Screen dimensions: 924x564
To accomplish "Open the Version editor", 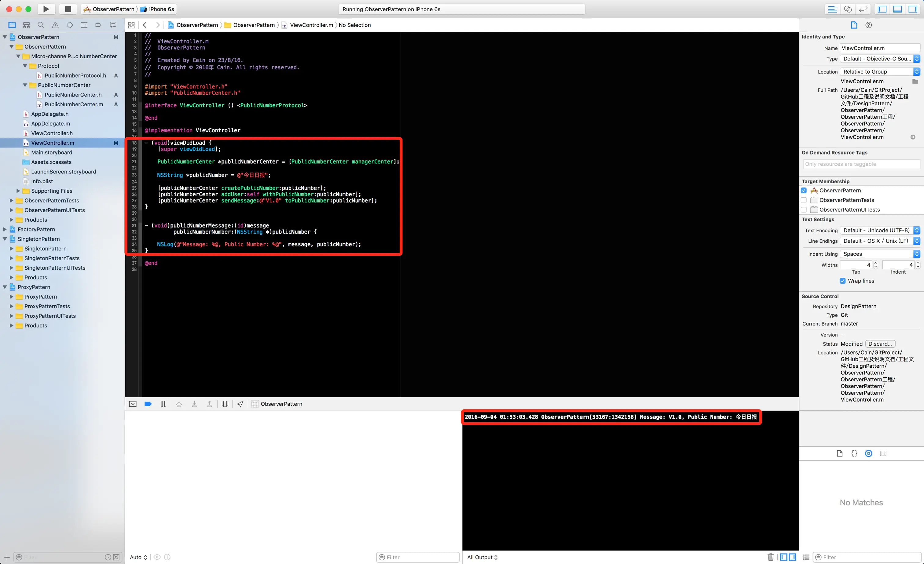I will [863, 9].
